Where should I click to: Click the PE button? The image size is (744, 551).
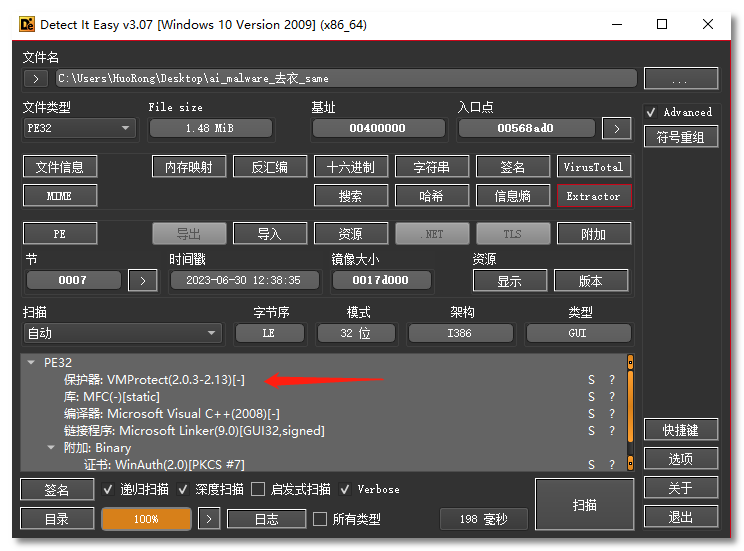tap(60, 234)
